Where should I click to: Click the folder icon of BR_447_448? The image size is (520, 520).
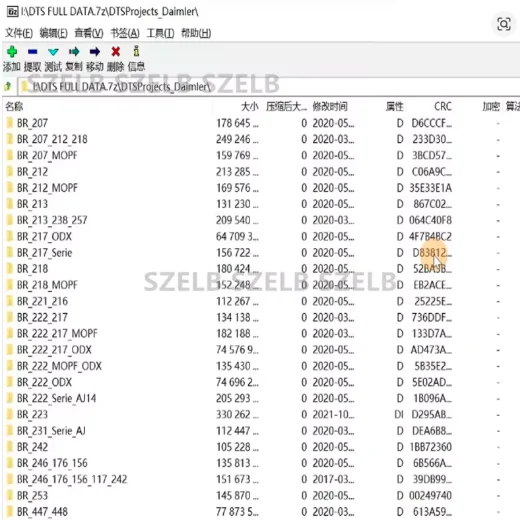click(10, 511)
